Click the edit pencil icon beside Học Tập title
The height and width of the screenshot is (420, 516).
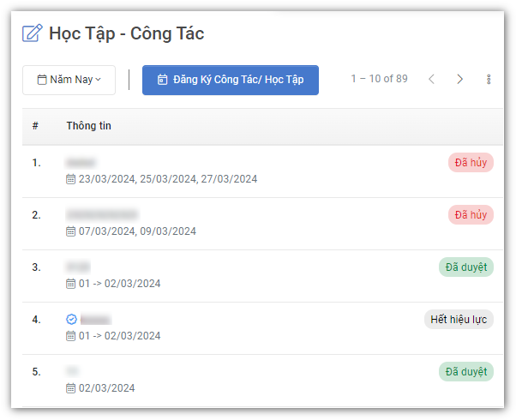[32, 34]
